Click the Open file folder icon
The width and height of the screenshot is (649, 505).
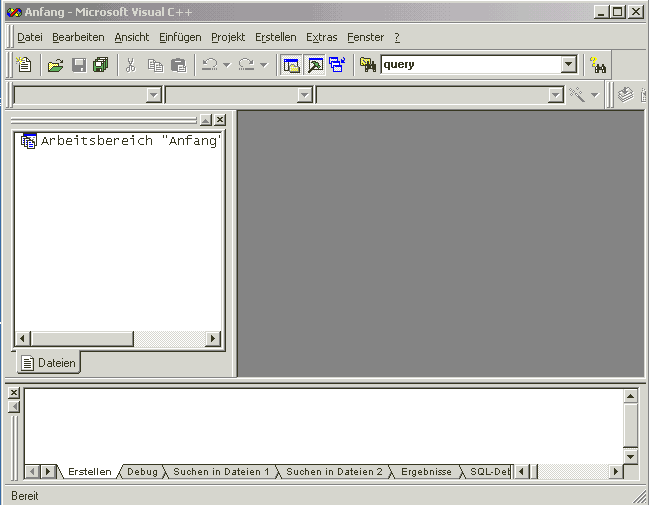pyautogui.click(x=56, y=65)
